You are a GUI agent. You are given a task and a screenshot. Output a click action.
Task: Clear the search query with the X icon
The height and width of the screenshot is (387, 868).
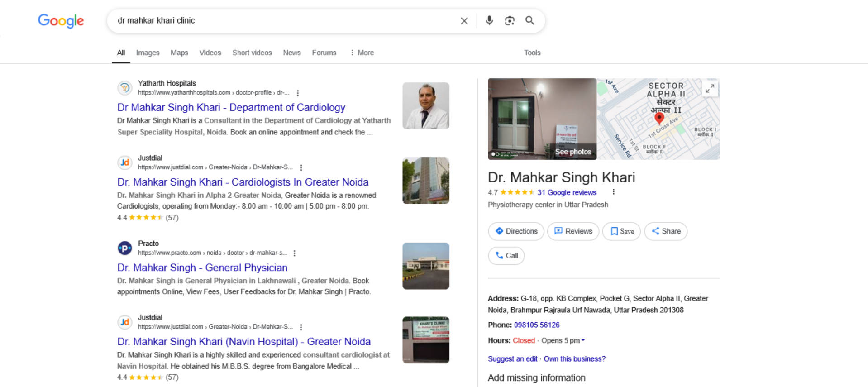click(464, 21)
